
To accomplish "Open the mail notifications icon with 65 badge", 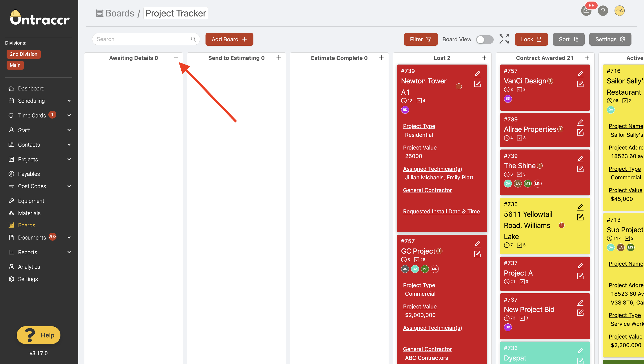I will [x=586, y=11].
